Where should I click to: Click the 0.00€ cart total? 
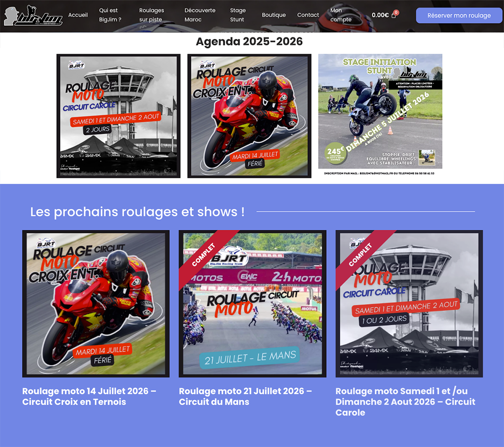point(380,15)
